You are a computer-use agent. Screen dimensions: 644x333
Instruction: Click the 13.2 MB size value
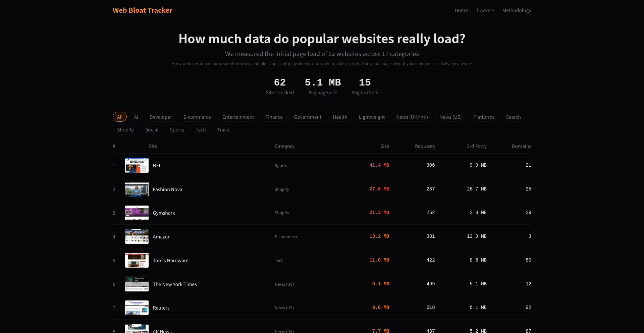pyautogui.click(x=379, y=236)
